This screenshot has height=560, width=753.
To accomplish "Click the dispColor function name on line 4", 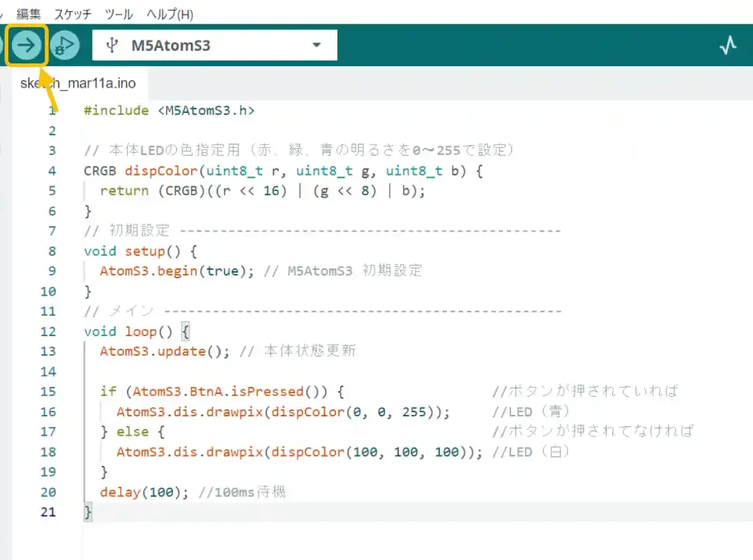I will [x=161, y=171].
